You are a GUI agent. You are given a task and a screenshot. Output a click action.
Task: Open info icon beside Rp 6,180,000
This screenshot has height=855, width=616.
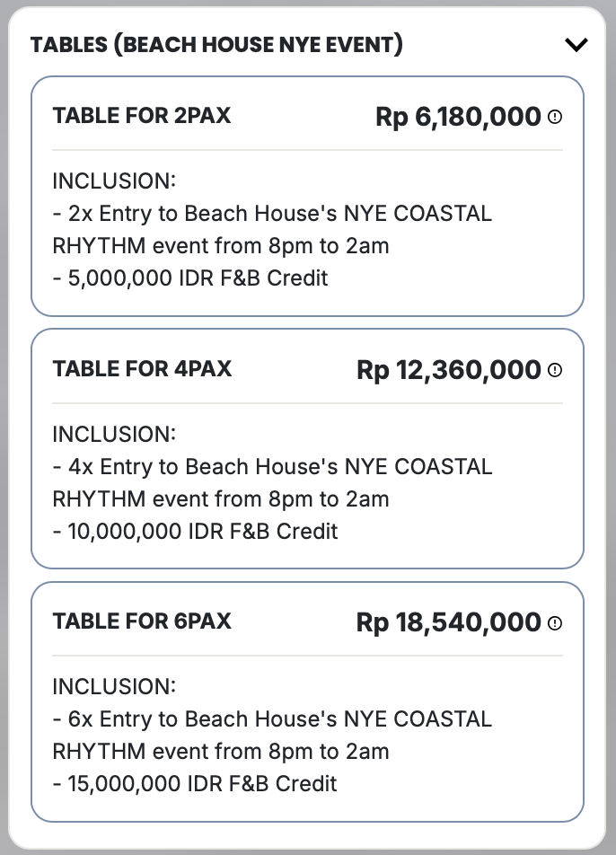[x=555, y=117]
